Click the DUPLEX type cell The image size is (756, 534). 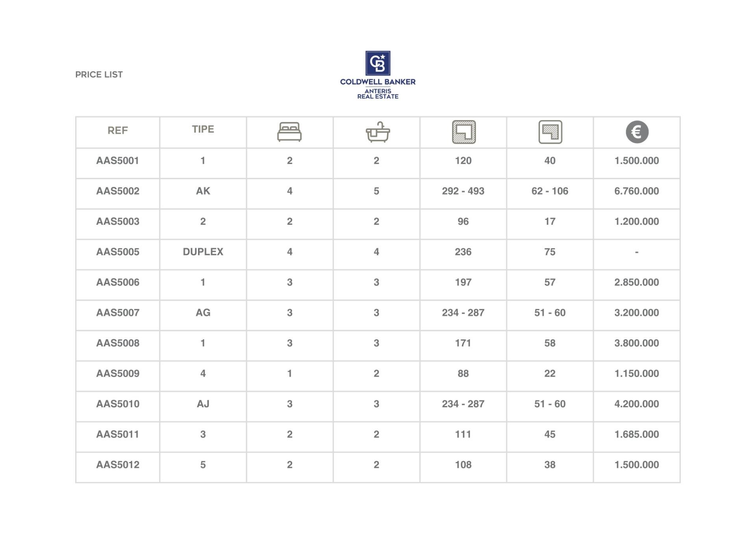point(203,252)
